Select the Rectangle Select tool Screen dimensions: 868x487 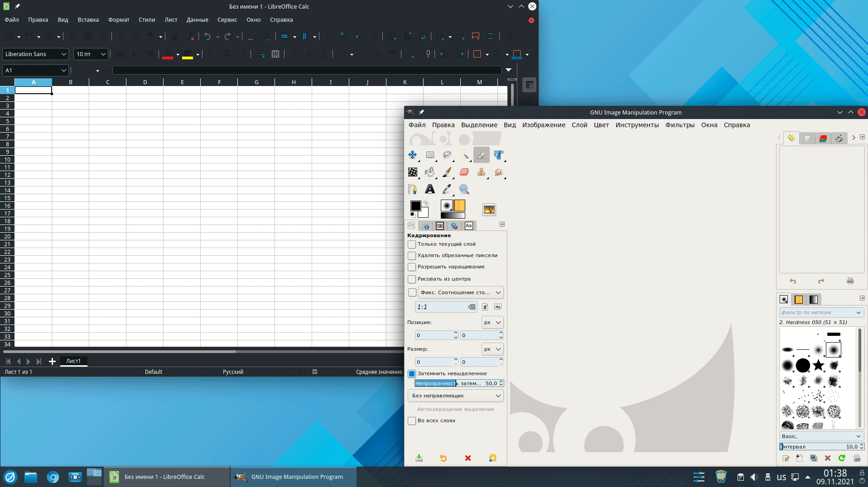[430, 155]
